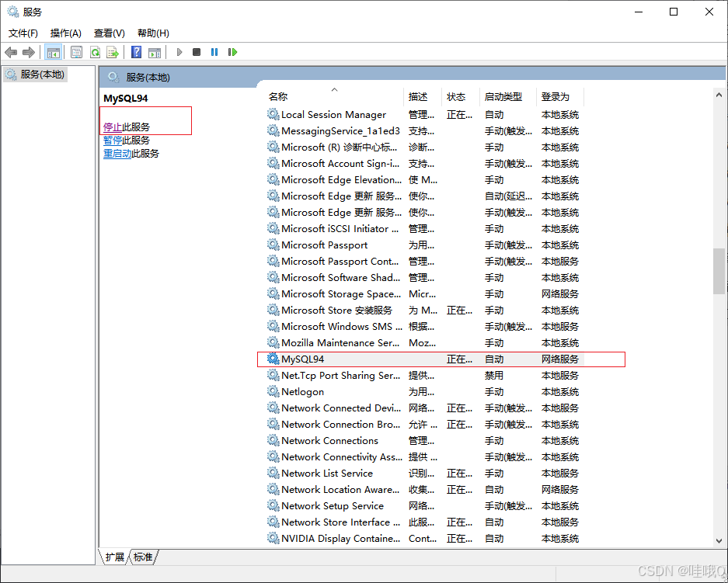The image size is (728, 583).
Task: Open the 文件(F) menu
Action: [23, 33]
